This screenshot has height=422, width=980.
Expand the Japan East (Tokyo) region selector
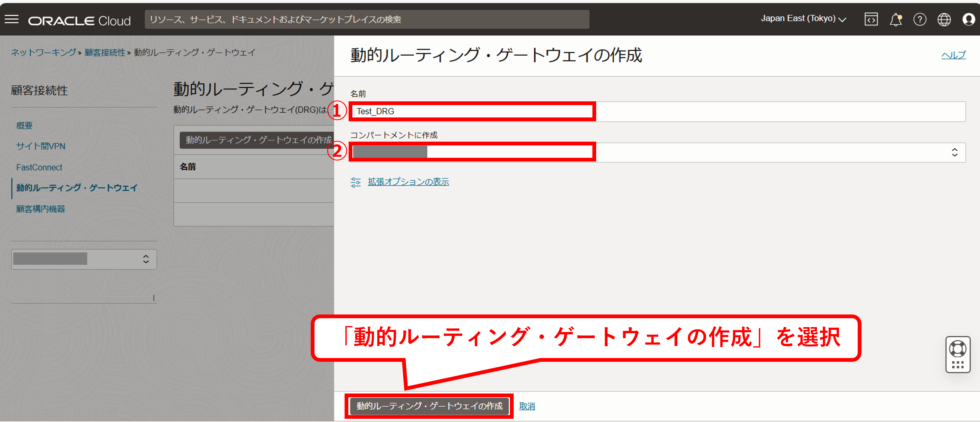(803, 19)
